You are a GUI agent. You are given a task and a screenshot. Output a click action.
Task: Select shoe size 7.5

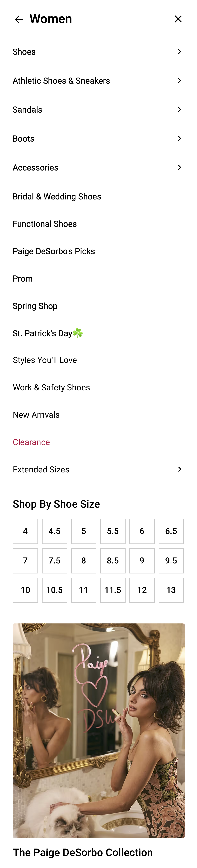pos(54,560)
